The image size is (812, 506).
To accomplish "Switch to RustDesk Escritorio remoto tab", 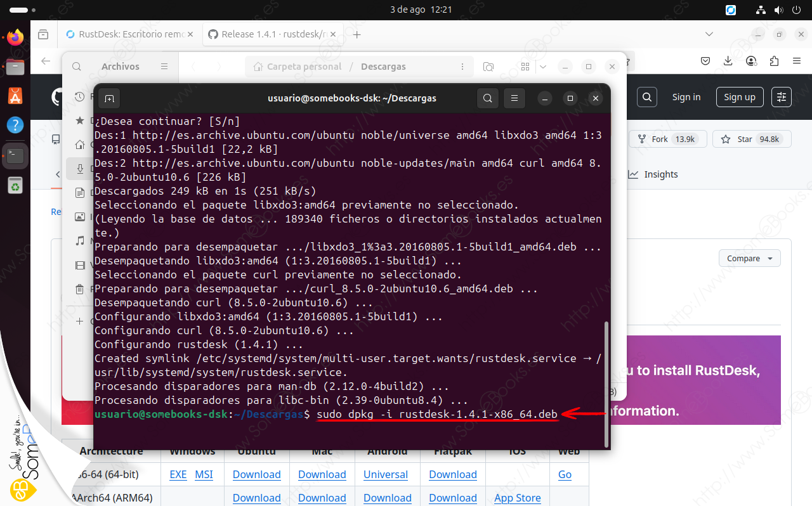I will (130, 34).
